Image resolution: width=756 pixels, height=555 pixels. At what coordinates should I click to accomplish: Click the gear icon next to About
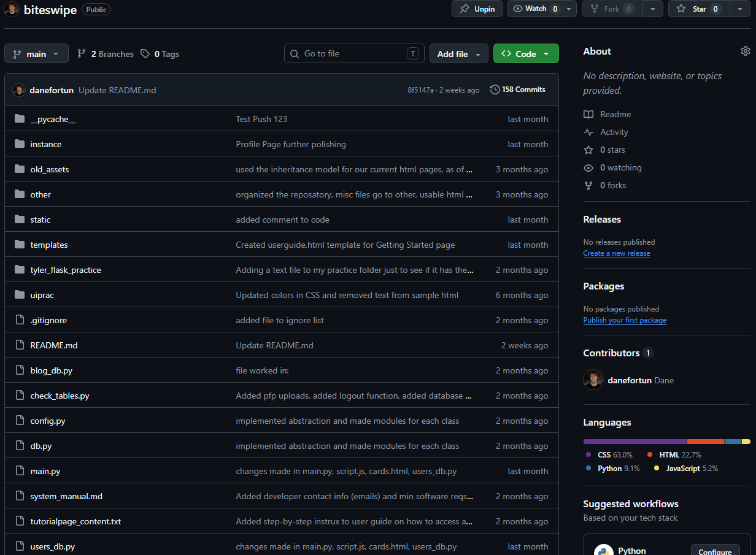(x=745, y=51)
